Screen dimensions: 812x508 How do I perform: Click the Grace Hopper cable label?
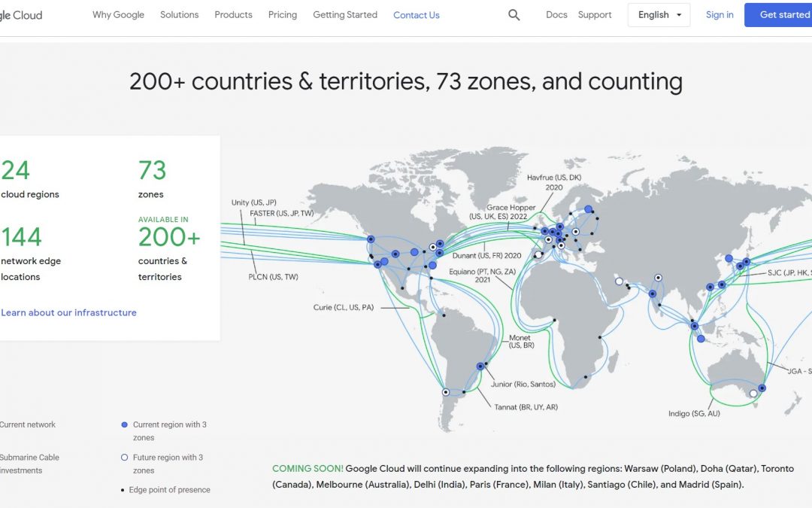(503, 212)
